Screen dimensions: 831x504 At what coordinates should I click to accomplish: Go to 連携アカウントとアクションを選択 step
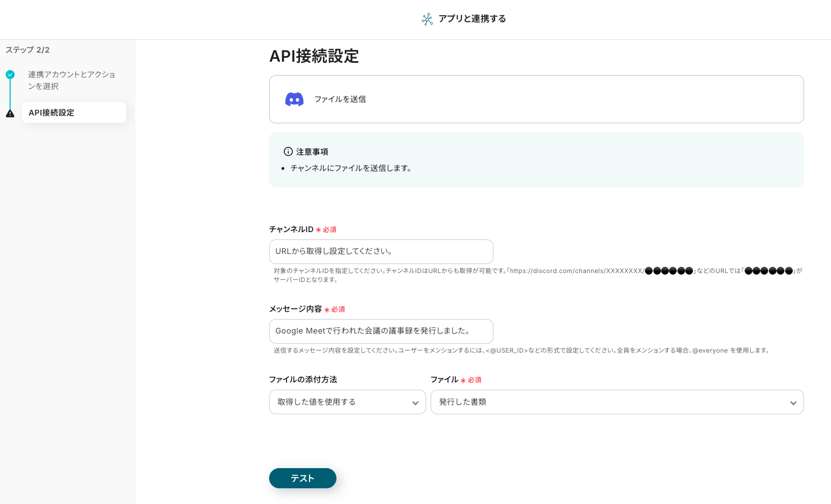(x=71, y=80)
